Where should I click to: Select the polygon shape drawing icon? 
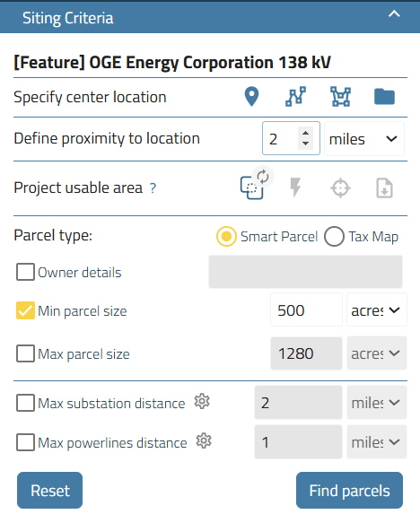tap(340, 97)
